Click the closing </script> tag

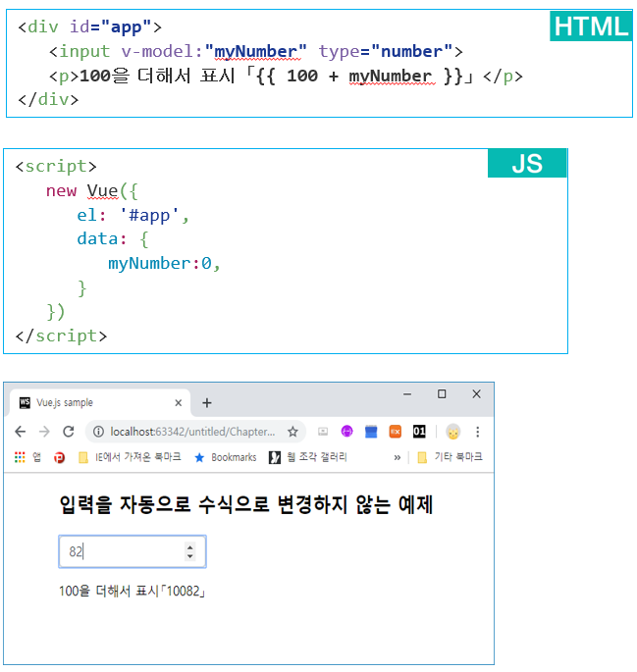pos(61,336)
